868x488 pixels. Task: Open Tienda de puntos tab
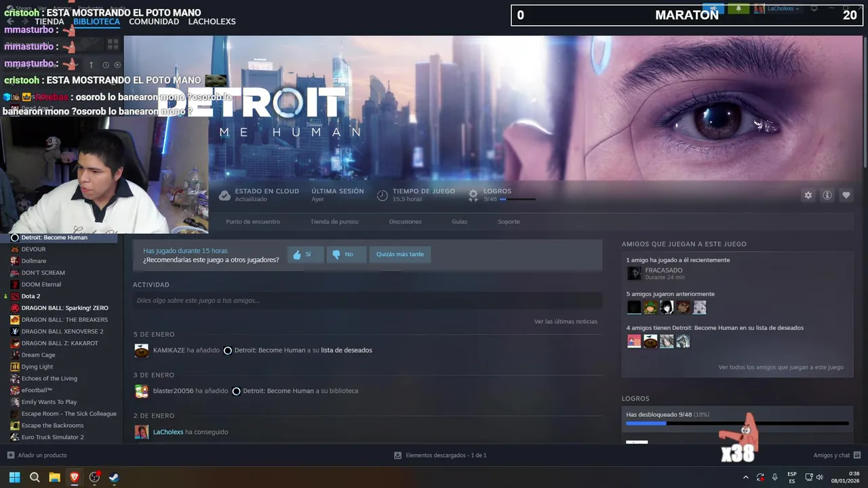coord(334,222)
